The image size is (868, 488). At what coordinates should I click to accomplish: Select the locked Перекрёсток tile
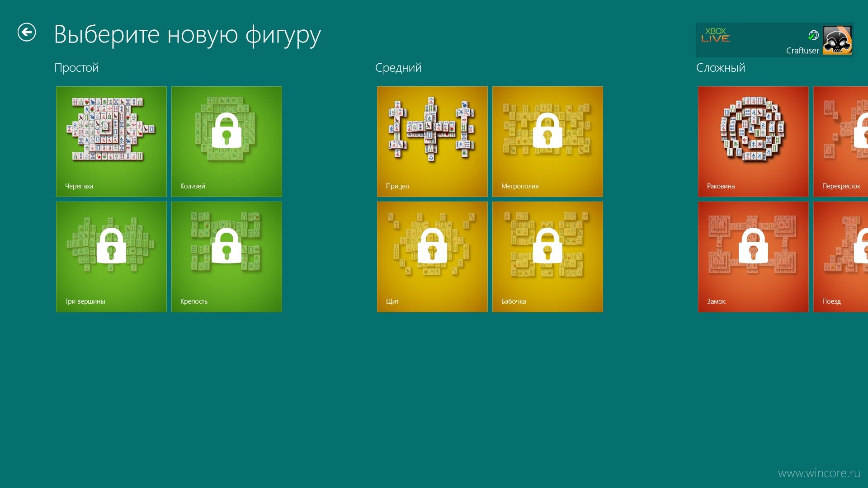(841, 141)
